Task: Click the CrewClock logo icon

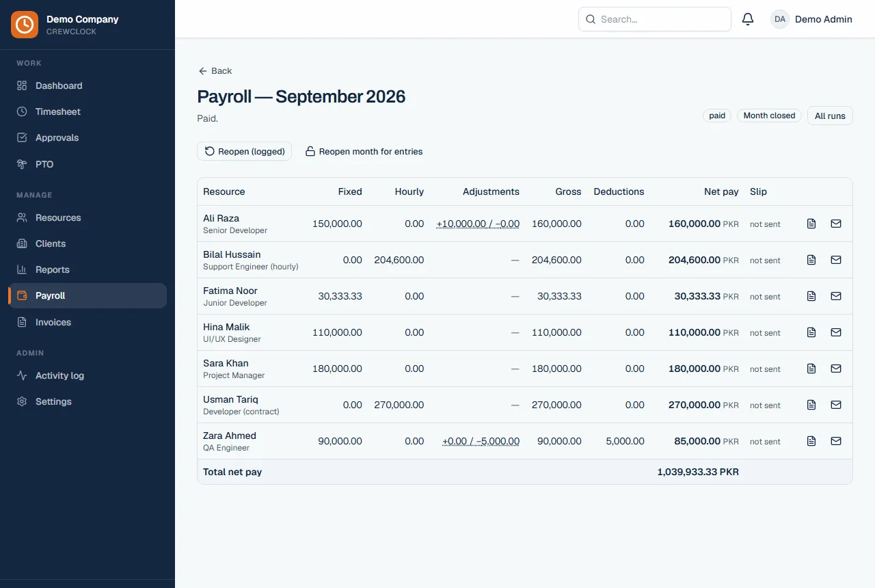Action: [25, 25]
